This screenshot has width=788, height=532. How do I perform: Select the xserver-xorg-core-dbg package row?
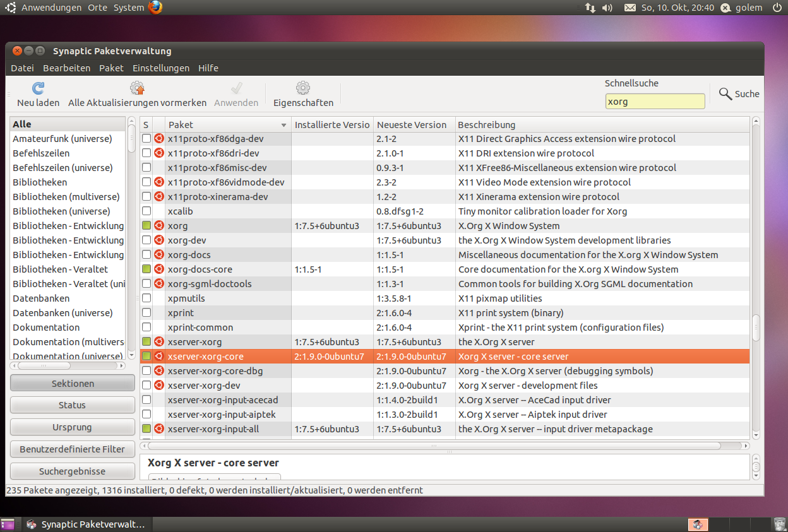point(445,371)
